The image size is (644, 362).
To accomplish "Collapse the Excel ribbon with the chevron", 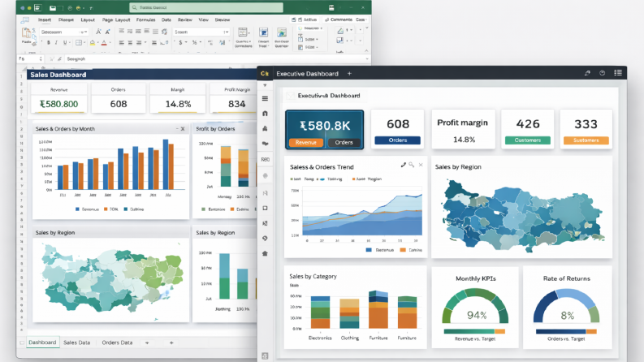I will pyautogui.click(x=366, y=51).
